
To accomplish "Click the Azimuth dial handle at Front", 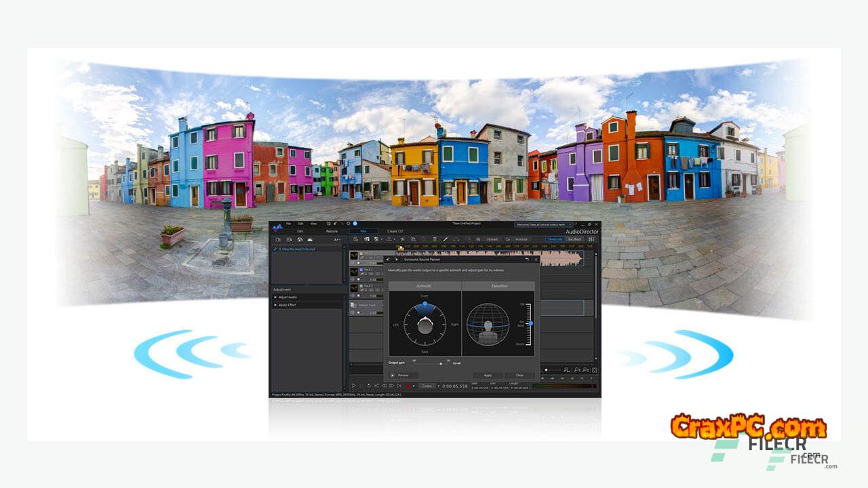I will coord(425,305).
